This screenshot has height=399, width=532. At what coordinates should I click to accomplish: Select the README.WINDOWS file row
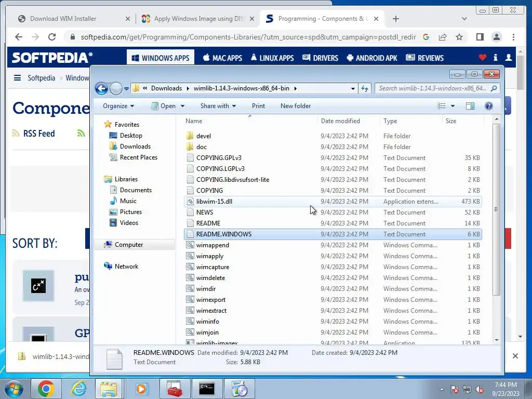click(x=333, y=234)
